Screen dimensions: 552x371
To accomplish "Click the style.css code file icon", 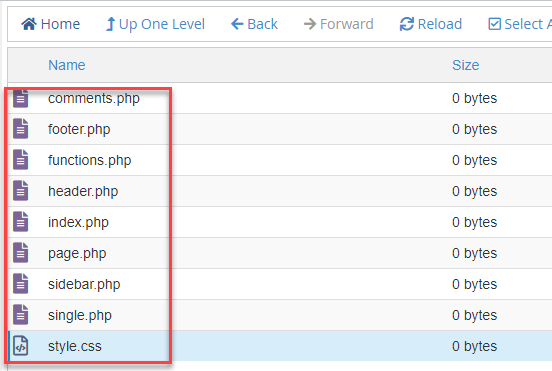I will [20, 346].
